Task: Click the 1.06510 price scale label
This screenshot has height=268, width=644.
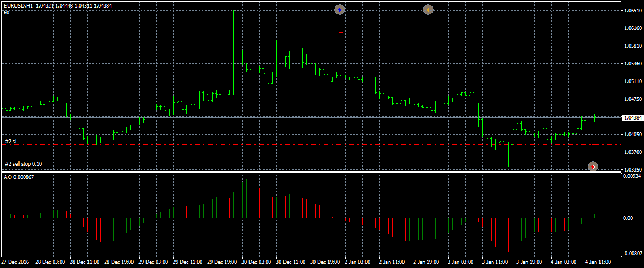Action: [x=631, y=10]
